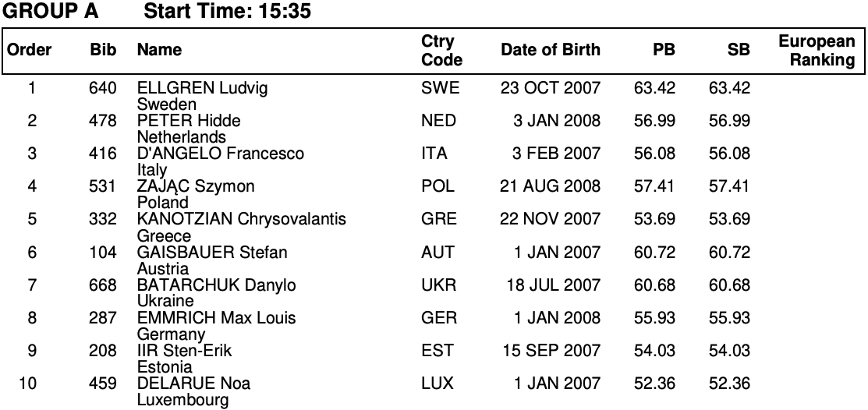The width and height of the screenshot is (868, 410).
Task: Click the Order column header
Action: tap(30, 51)
